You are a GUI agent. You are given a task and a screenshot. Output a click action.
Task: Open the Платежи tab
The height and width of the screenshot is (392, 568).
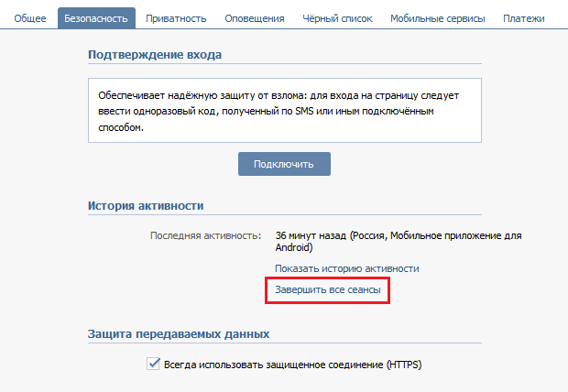523,18
